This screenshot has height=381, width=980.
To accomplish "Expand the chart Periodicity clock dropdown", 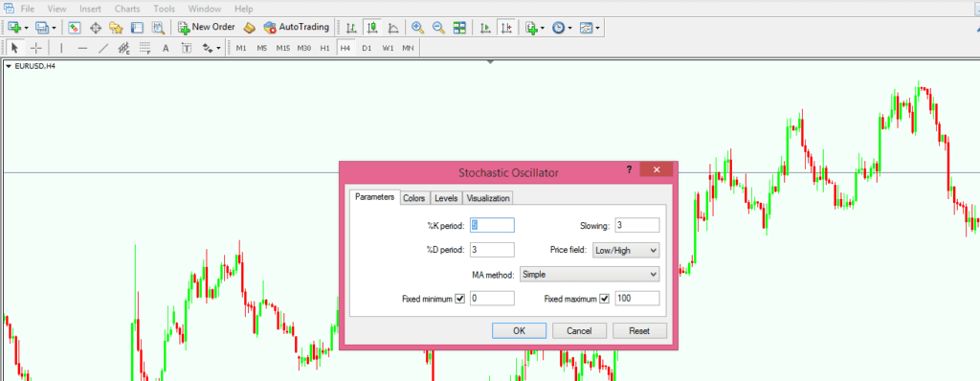I will point(562,28).
